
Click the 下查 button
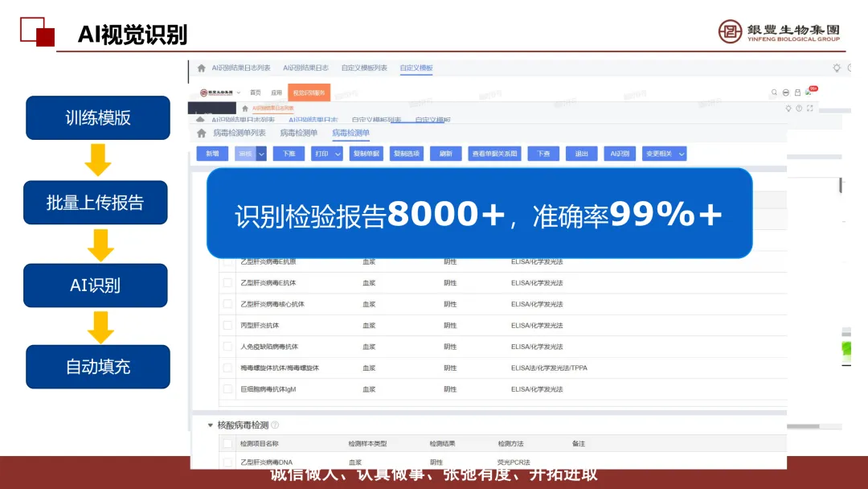[x=543, y=154]
